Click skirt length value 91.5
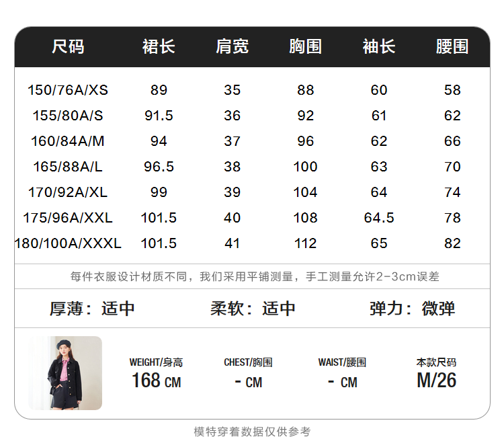Viewport: 504px width, 437px height. pos(159,116)
